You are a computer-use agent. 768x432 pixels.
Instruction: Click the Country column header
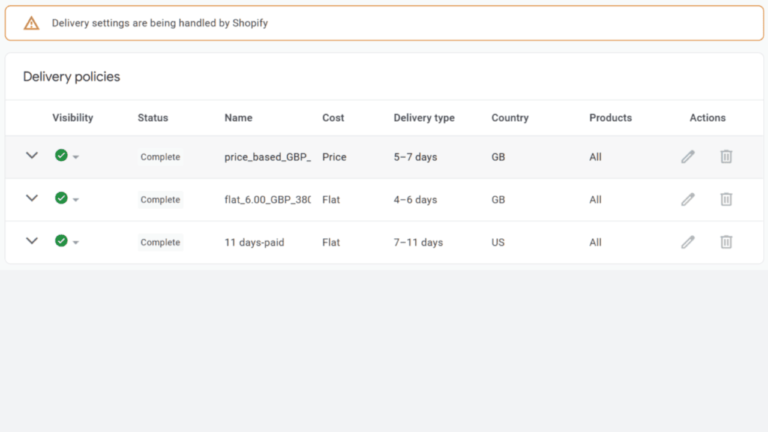click(510, 118)
